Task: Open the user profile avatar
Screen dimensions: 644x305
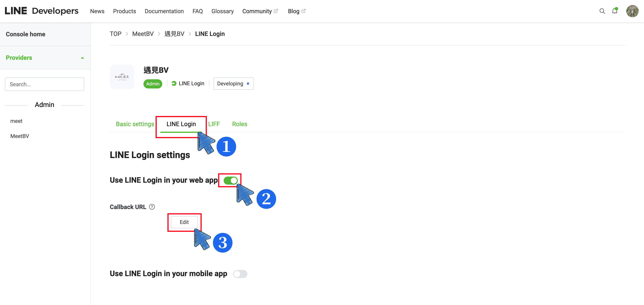Action: pos(632,11)
